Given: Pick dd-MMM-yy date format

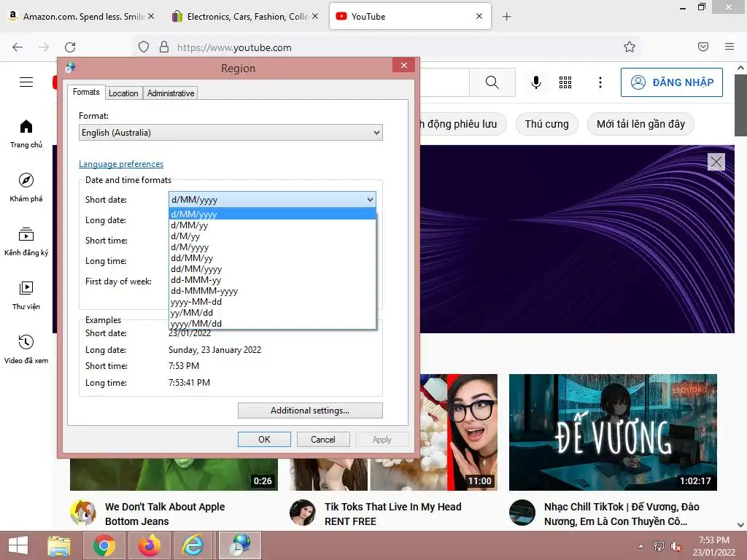Looking at the screenshot, I should (x=273, y=280).
